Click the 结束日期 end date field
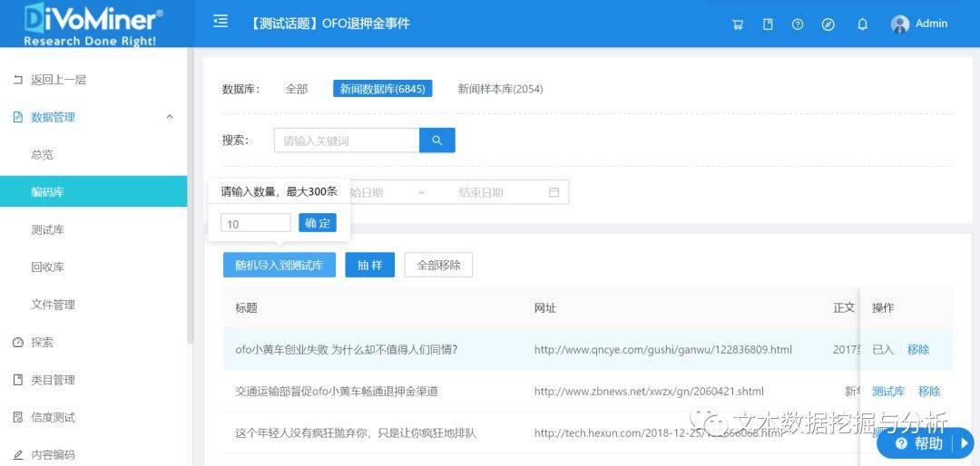The width and height of the screenshot is (980, 466). coord(481,192)
